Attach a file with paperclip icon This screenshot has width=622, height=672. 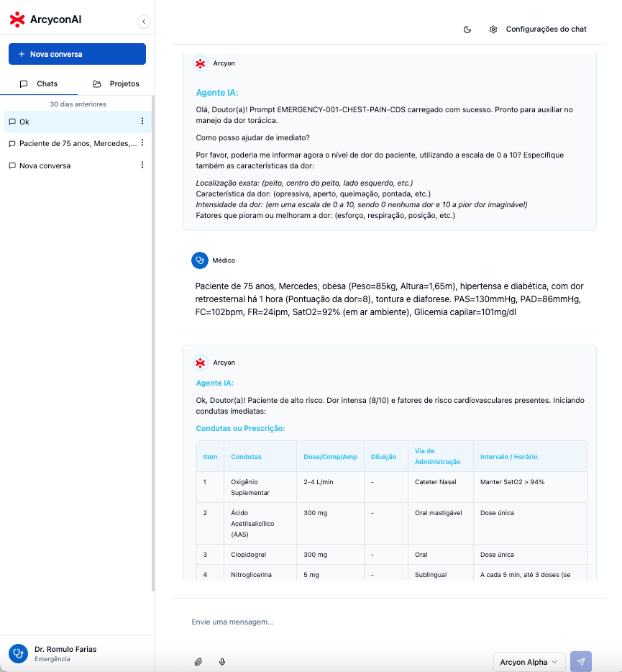198,662
